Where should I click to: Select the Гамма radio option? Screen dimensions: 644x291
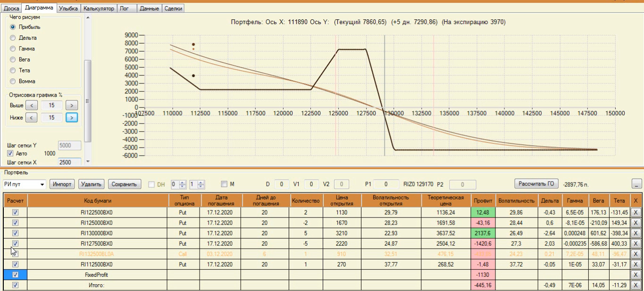(x=13, y=49)
